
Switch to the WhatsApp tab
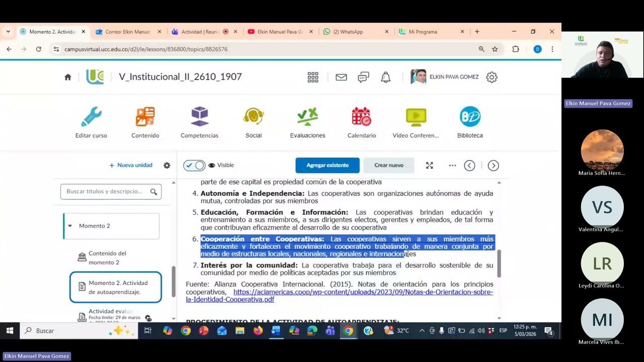(356, 32)
